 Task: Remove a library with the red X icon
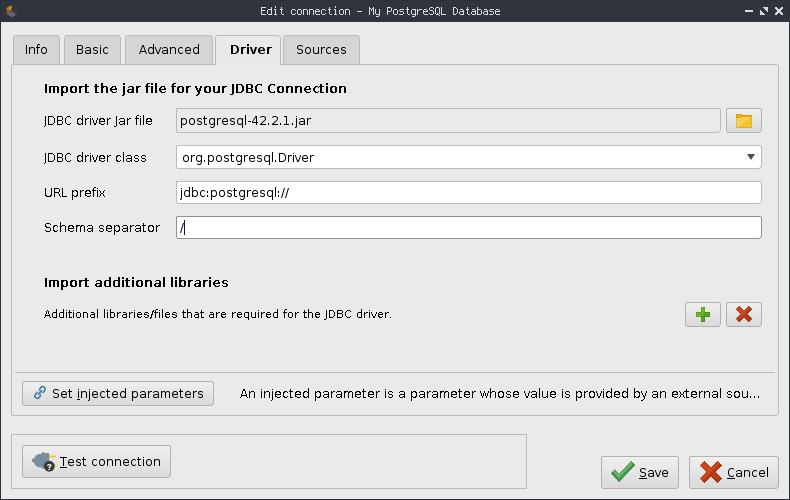tap(743, 314)
